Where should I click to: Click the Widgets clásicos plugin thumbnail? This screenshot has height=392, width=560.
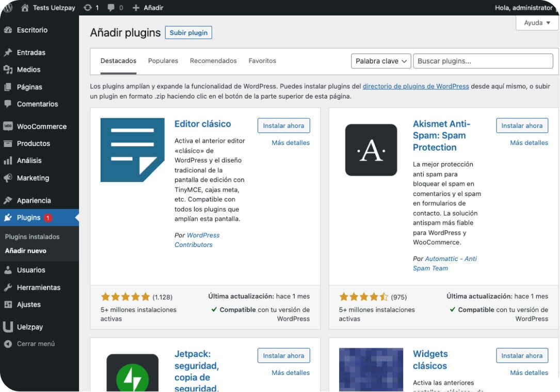tap(371, 370)
